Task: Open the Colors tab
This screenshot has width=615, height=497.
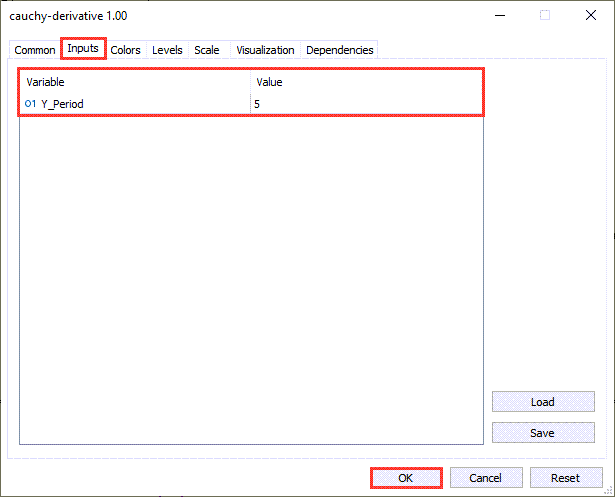Action: [x=126, y=50]
